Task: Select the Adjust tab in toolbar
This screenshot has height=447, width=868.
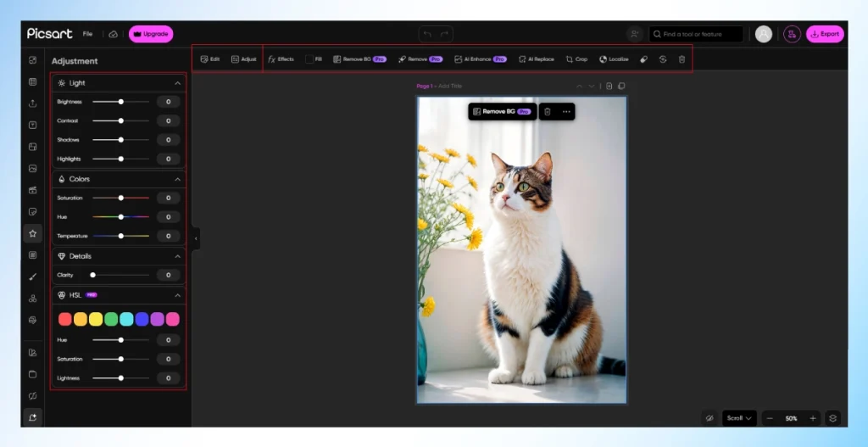Action: [243, 59]
